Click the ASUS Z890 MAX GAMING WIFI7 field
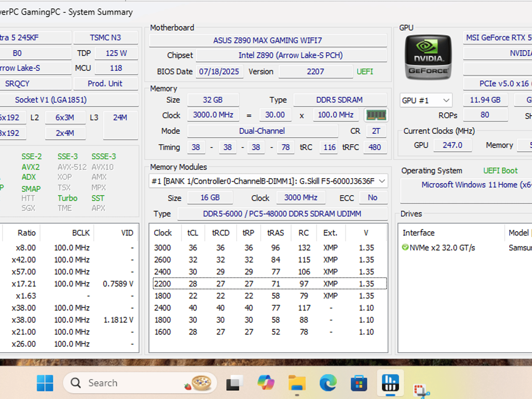The image size is (532, 399). coord(268,40)
